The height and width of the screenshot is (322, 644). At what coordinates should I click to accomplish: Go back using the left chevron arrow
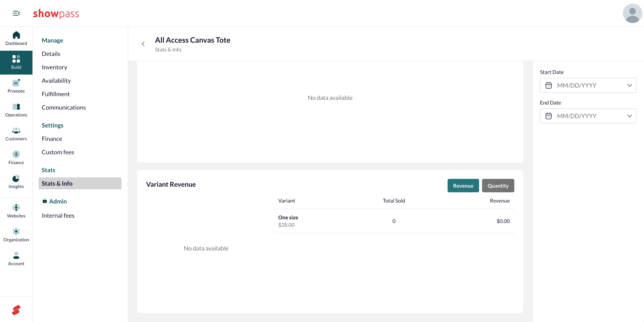[x=143, y=44]
